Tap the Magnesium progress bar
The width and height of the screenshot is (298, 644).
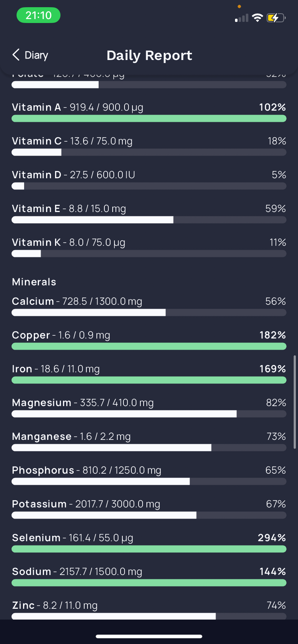coord(149,414)
